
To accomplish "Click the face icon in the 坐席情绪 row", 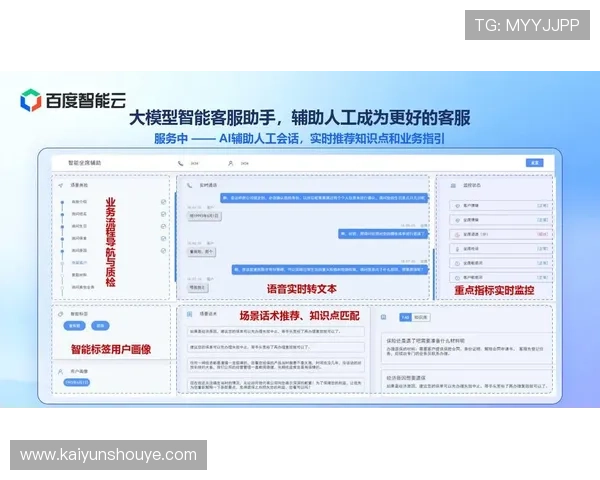I will (x=457, y=220).
